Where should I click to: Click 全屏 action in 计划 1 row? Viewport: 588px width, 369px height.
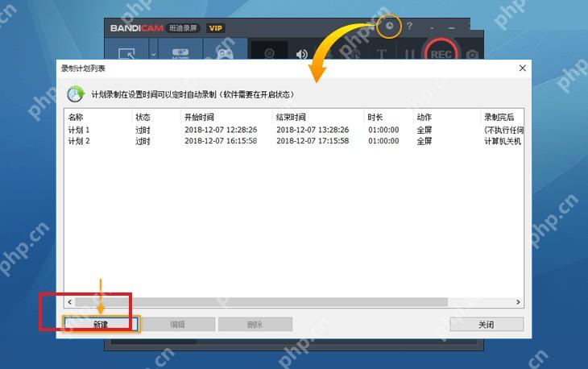424,131
